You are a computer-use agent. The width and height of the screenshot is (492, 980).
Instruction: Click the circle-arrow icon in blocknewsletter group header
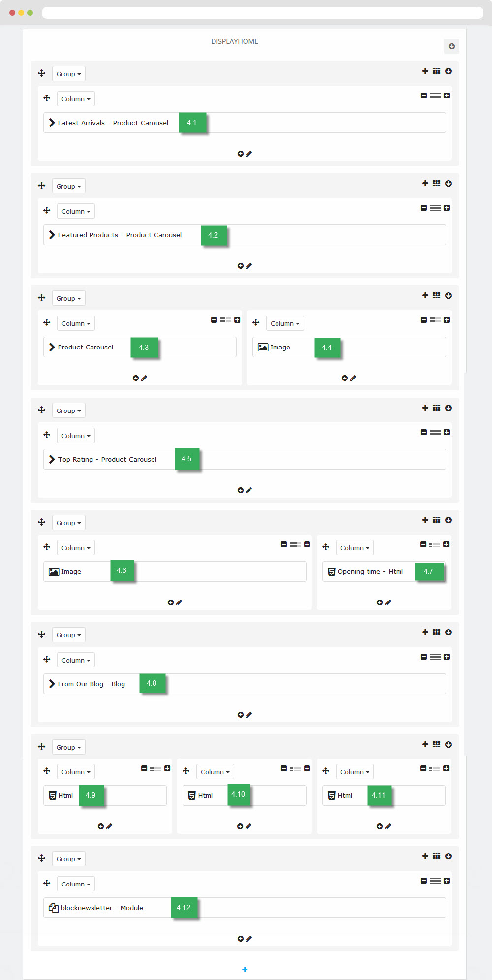pyautogui.click(x=448, y=856)
